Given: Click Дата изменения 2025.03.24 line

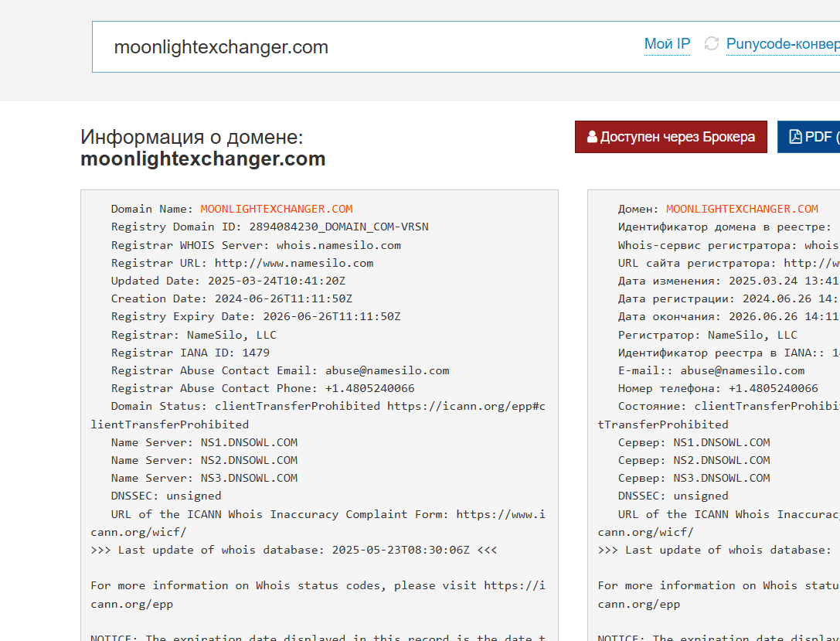Looking at the screenshot, I should (x=729, y=281).
